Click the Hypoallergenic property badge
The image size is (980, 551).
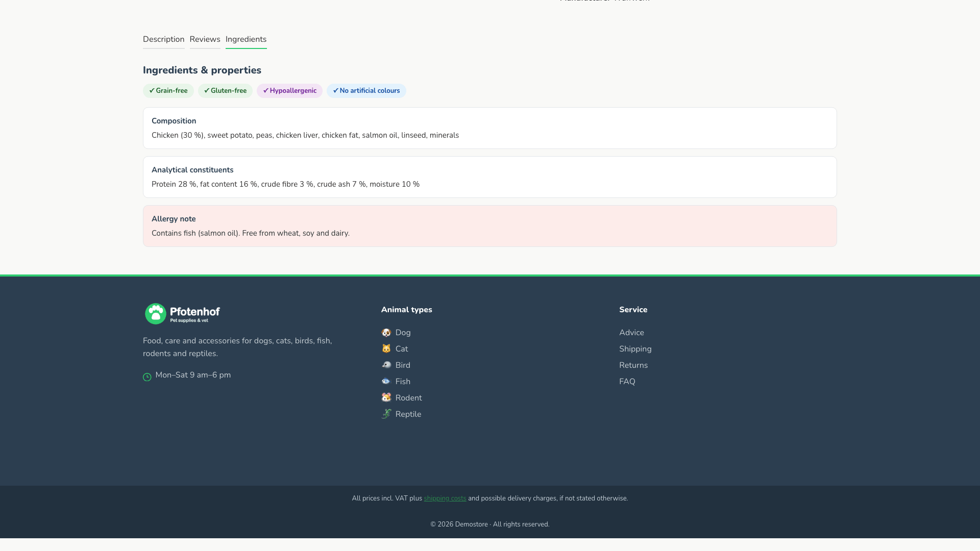(289, 91)
